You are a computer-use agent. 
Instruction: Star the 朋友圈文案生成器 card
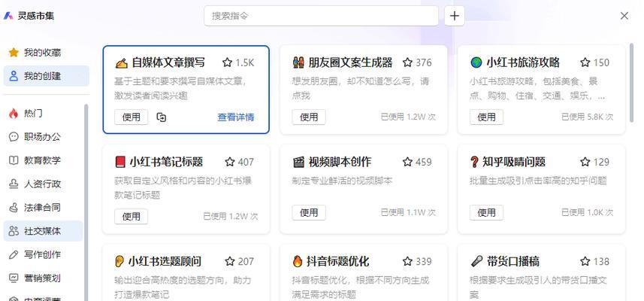point(407,62)
